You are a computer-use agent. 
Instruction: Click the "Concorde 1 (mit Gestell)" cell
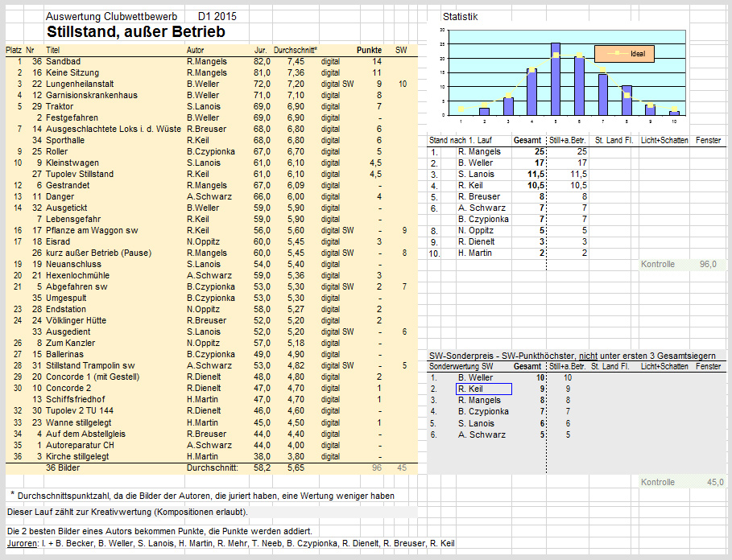click(x=93, y=377)
